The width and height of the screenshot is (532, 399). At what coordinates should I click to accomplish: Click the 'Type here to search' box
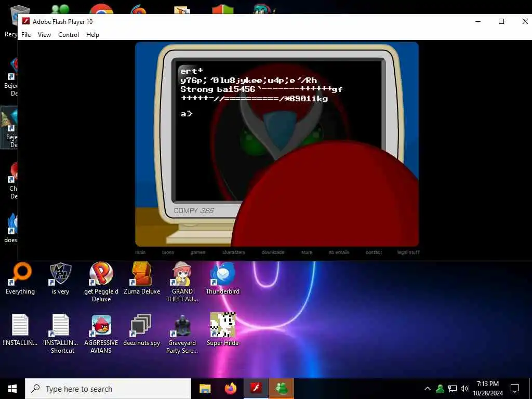coord(108,389)
